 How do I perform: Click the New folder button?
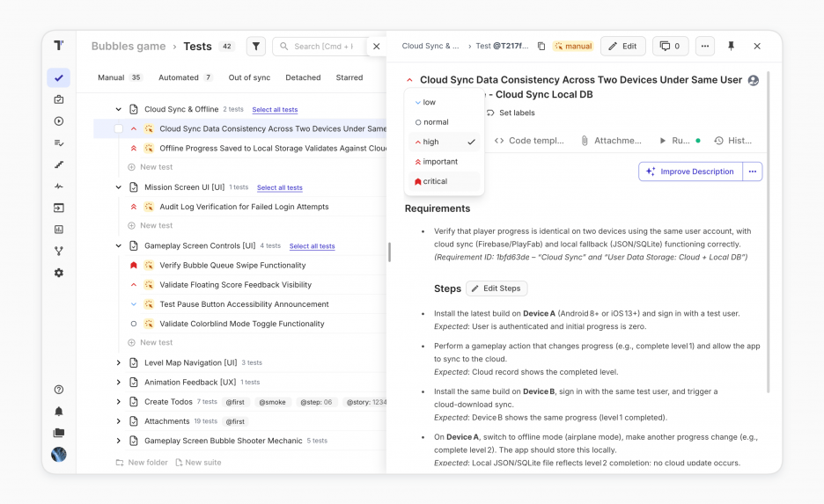(142, 463)
